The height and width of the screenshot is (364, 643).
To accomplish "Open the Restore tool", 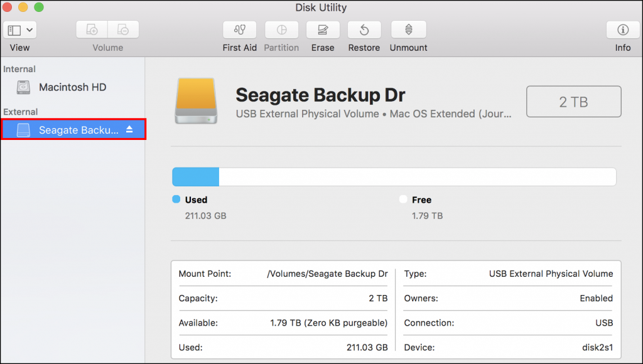I will tap(364, 29).
